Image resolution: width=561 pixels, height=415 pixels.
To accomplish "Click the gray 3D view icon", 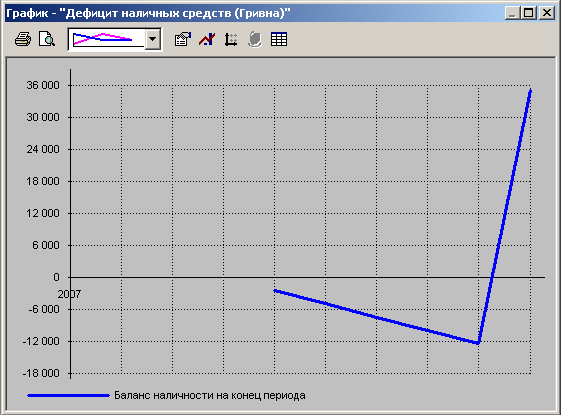I will (x=255, y=39).
